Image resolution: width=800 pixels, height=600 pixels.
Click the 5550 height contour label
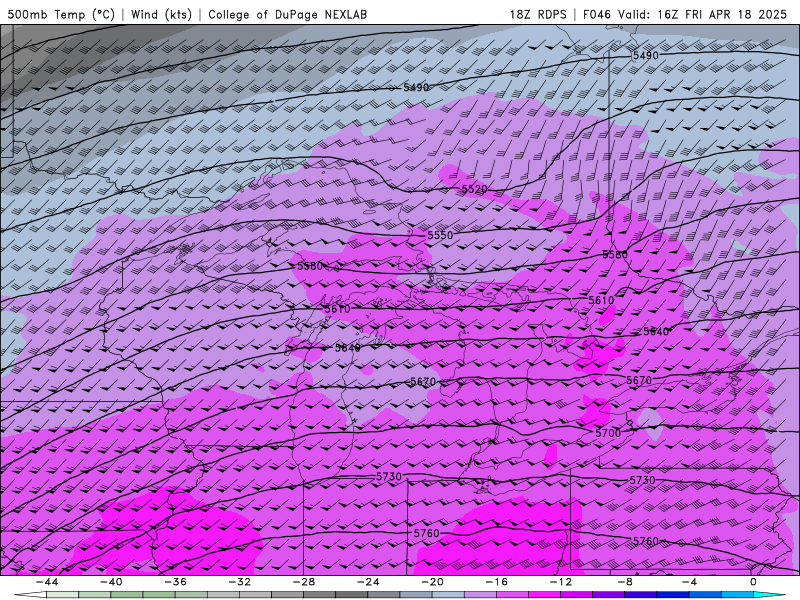pos(440,235)
